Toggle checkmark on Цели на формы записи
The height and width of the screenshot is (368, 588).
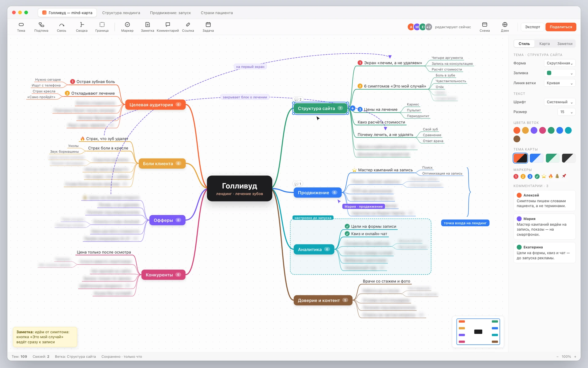pos(347,226)
